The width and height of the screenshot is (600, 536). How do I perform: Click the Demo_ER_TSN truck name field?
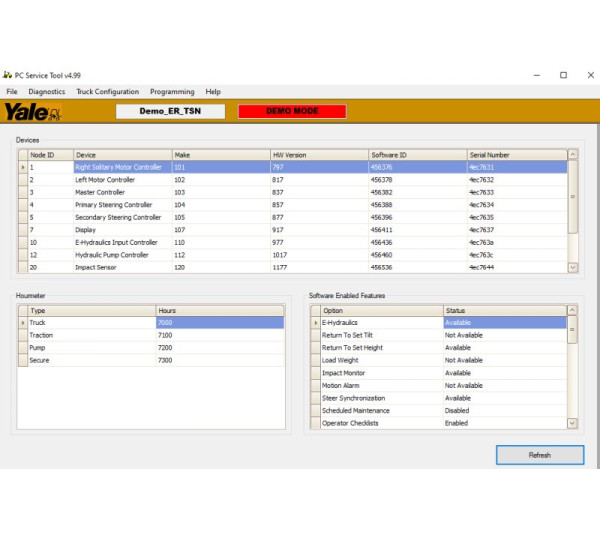click(x=170, y=111)
